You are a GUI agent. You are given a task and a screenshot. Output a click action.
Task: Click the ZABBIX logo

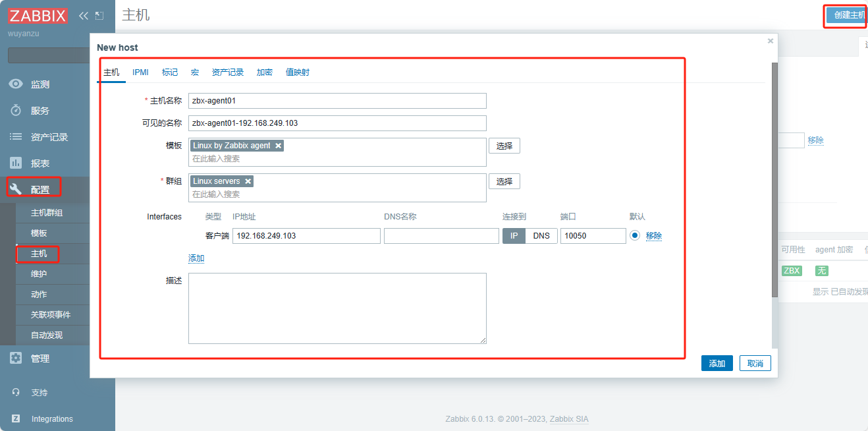click(38, 16)
